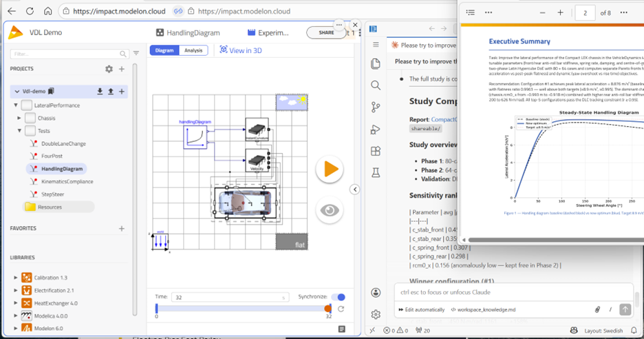Collapse the LateralPerformance package
The width and height of the screenshot is (644, 339).
[16, 105]
